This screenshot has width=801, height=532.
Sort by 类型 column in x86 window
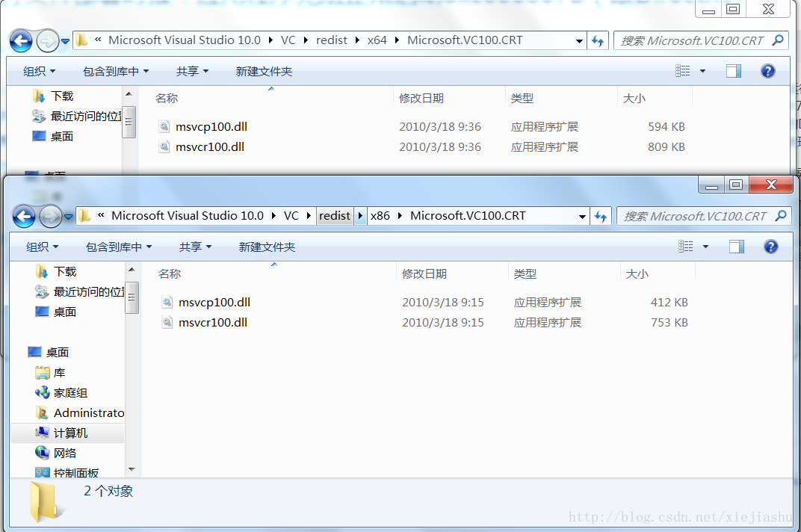tap(525, 274)
